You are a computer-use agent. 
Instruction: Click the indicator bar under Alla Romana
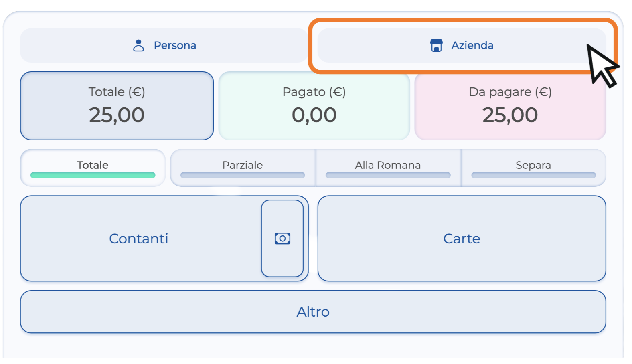click(388, 175)
